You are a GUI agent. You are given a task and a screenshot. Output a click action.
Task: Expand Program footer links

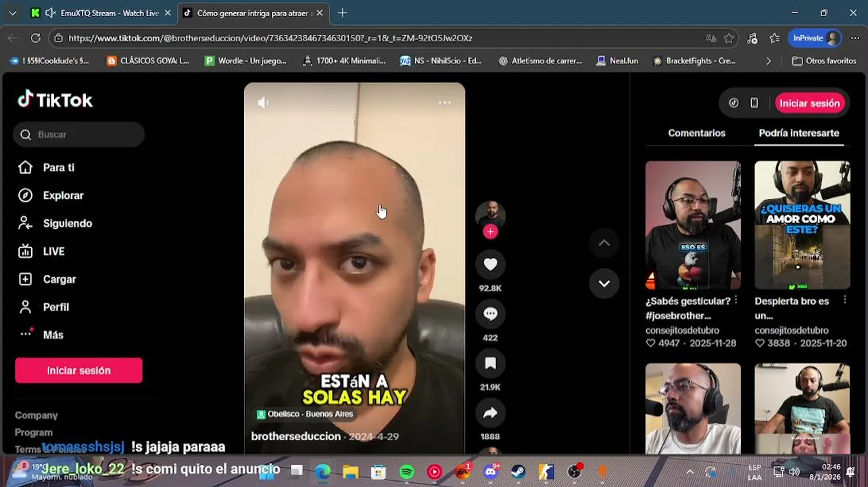pos(34,432)
